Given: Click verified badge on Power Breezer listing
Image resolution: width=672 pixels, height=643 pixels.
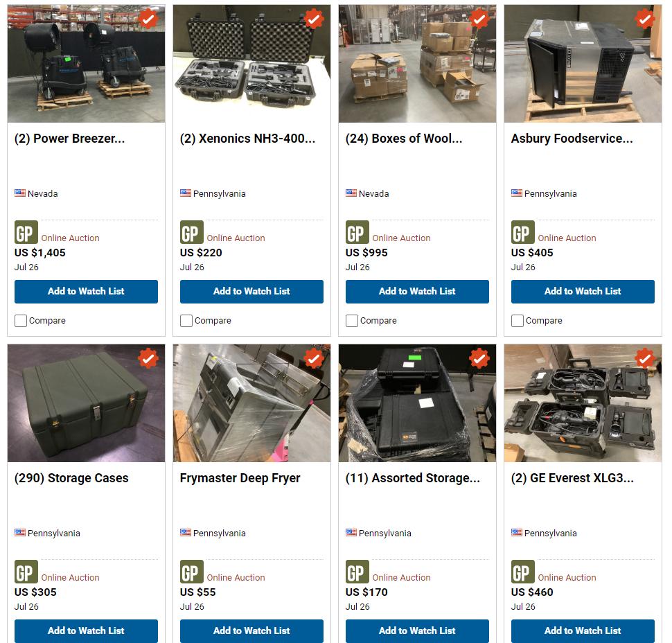Looking at the screenshot, I should [x=148, y=19].
